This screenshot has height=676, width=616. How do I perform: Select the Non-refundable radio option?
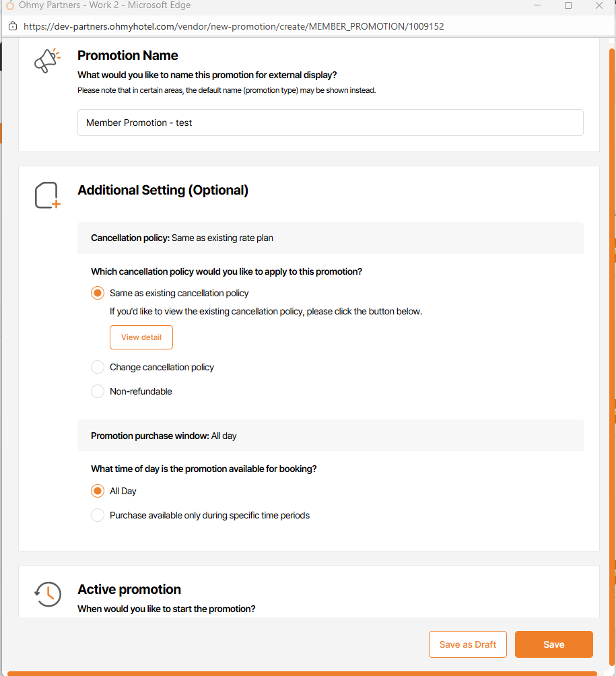tap(98, 391)
